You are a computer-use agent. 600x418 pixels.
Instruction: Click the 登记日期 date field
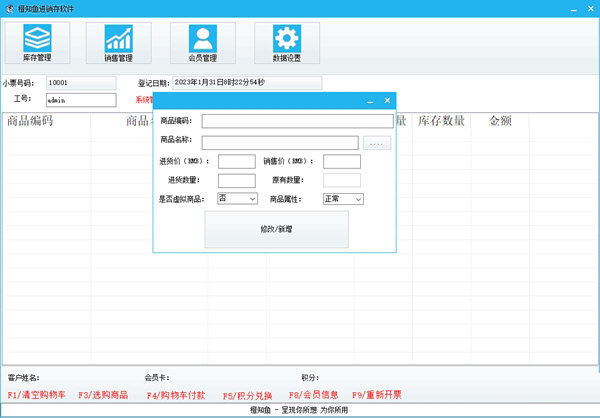coord(247,83)
